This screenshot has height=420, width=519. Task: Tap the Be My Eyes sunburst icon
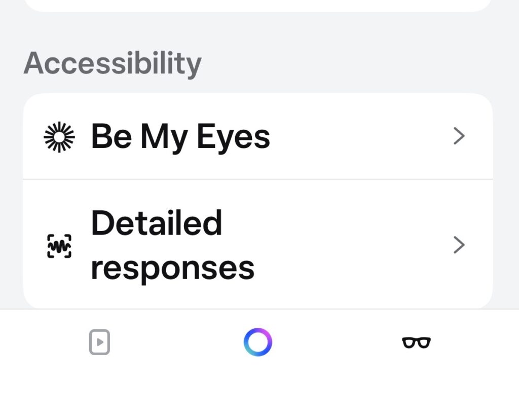[59, 137]
